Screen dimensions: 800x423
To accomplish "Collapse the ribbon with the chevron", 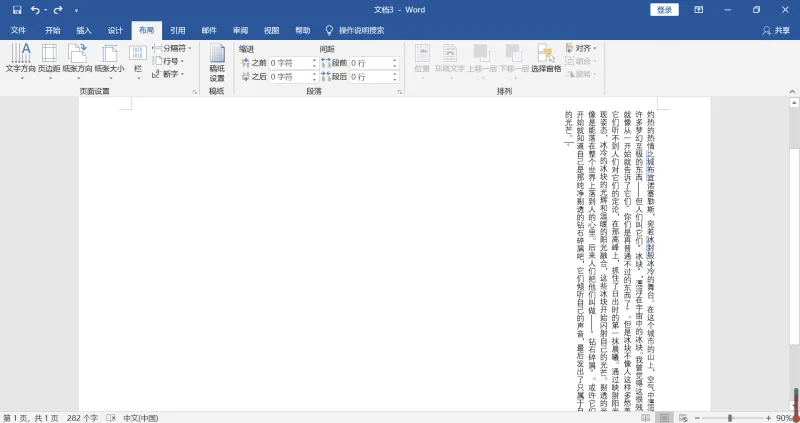I will (792, 92).
